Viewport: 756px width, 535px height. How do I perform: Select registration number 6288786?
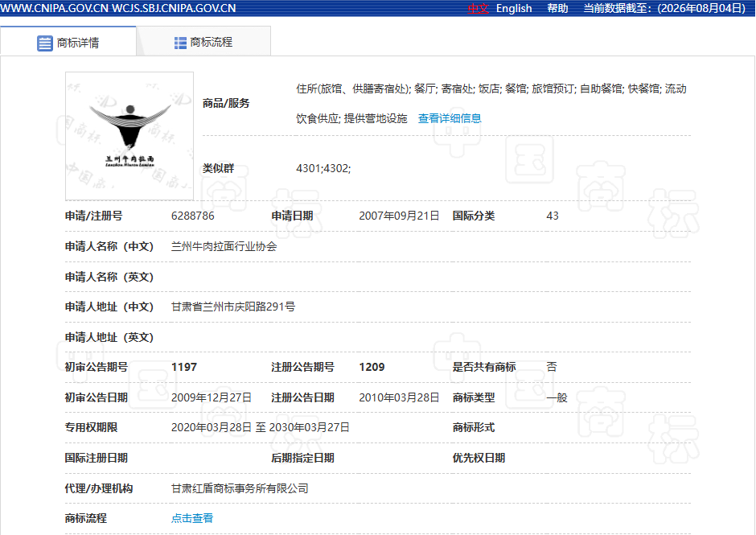click(x=193, y=216)
